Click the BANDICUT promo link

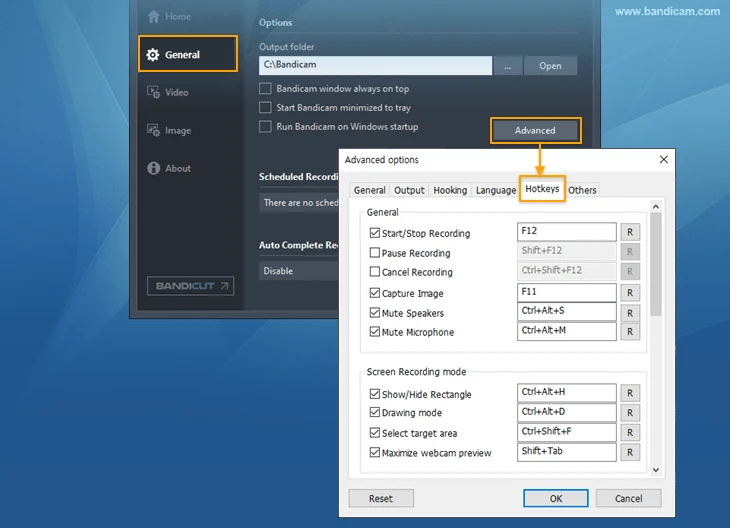[x=190, y=286]
